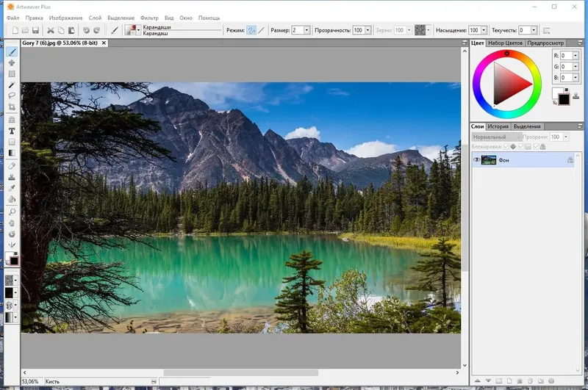Open the layer opacity dropdown

coord(566,137)
